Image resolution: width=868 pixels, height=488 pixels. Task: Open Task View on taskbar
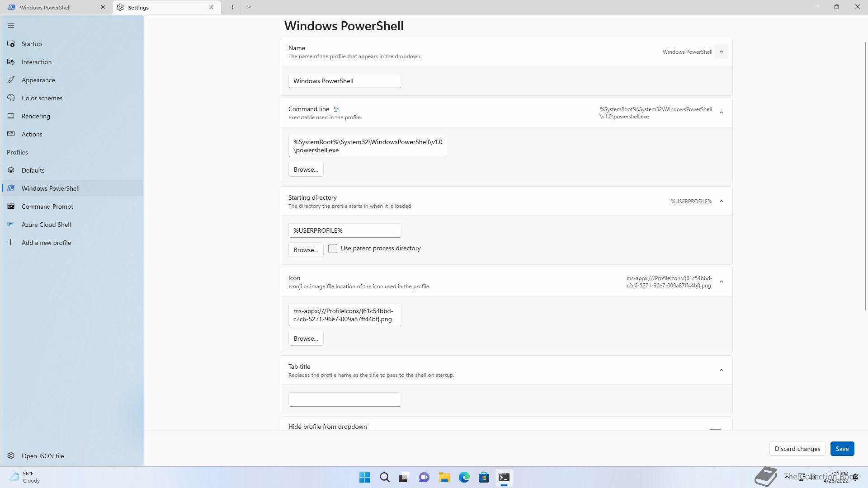tap(404, 477)
